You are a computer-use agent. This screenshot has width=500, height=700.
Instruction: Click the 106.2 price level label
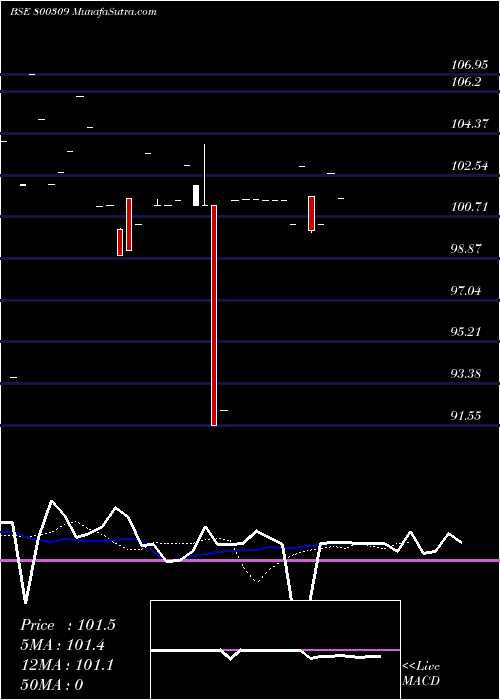click(x=466, y=82)
